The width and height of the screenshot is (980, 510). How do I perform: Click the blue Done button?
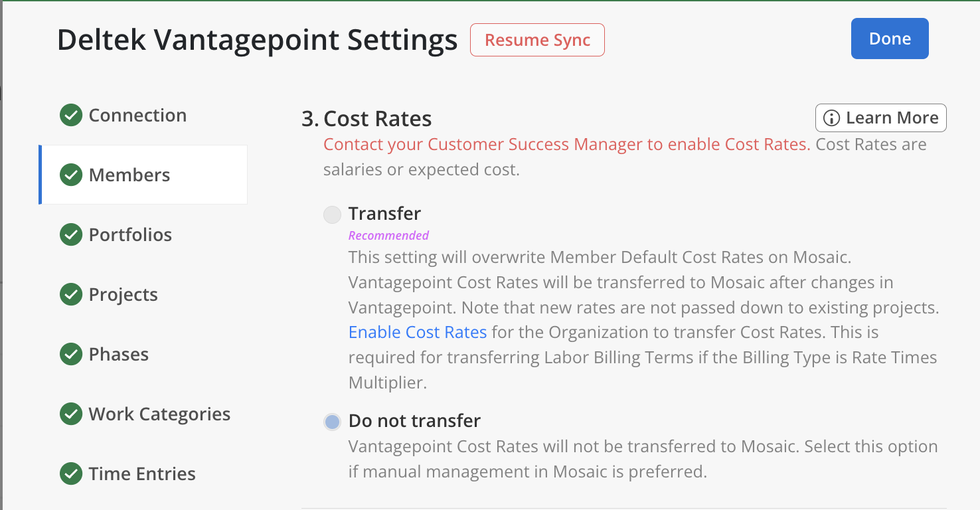pyautogui.click(x=890, y=39)
